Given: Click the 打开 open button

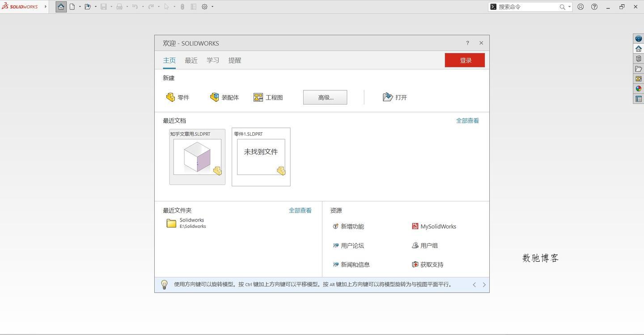Looking at the screenshot, I should pyautogui.click(x=395, y=97).
